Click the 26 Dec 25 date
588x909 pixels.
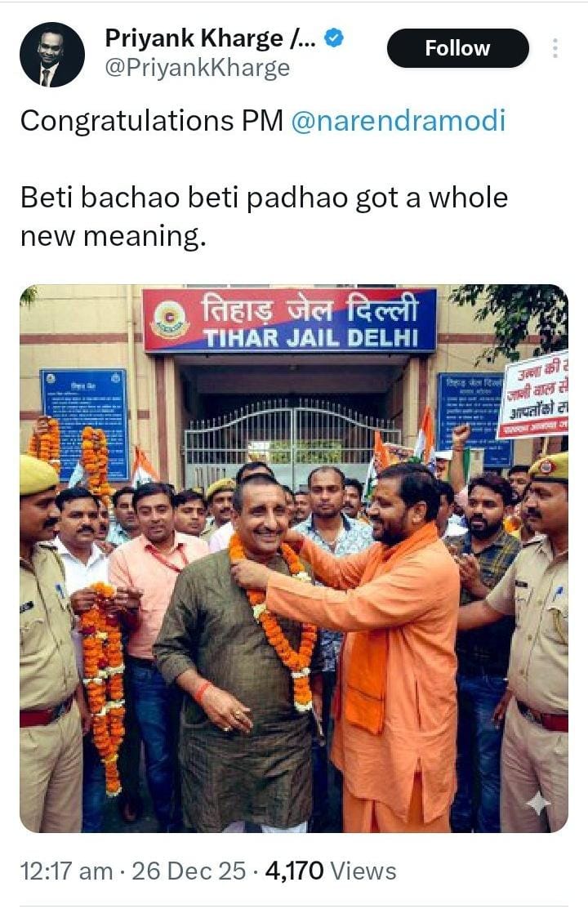tap(189, 871)
